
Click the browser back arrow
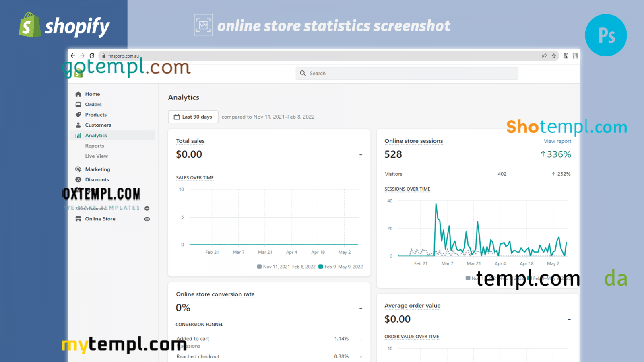pos(73,56)
